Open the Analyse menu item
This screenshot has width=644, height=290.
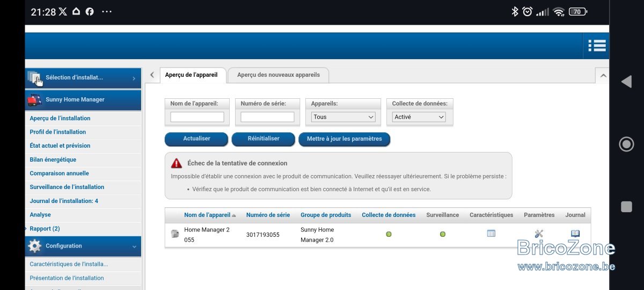[x=40, y=215]
